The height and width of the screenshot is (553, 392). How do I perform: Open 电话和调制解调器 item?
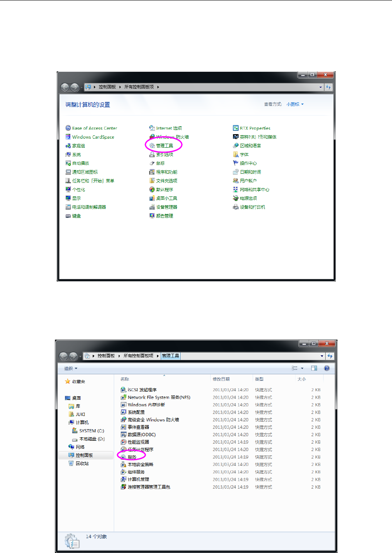[x=86, y=207]
